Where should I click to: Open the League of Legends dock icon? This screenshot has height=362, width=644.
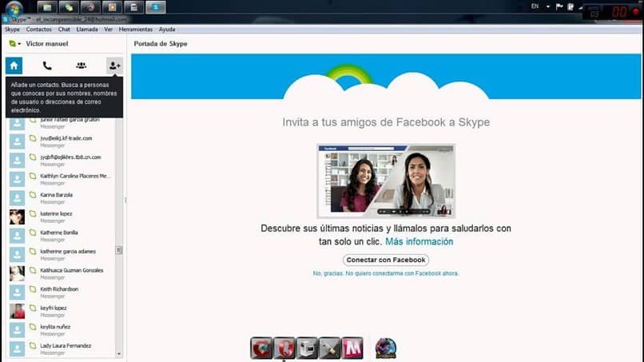[x=386, y=348]
